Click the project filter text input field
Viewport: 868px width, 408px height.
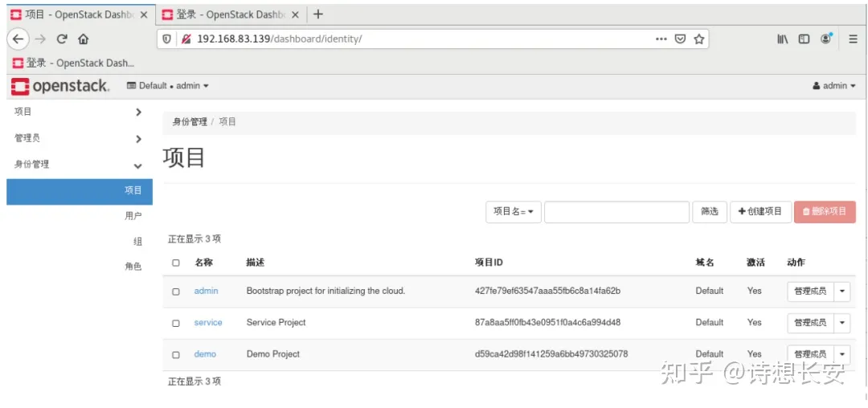616,211
